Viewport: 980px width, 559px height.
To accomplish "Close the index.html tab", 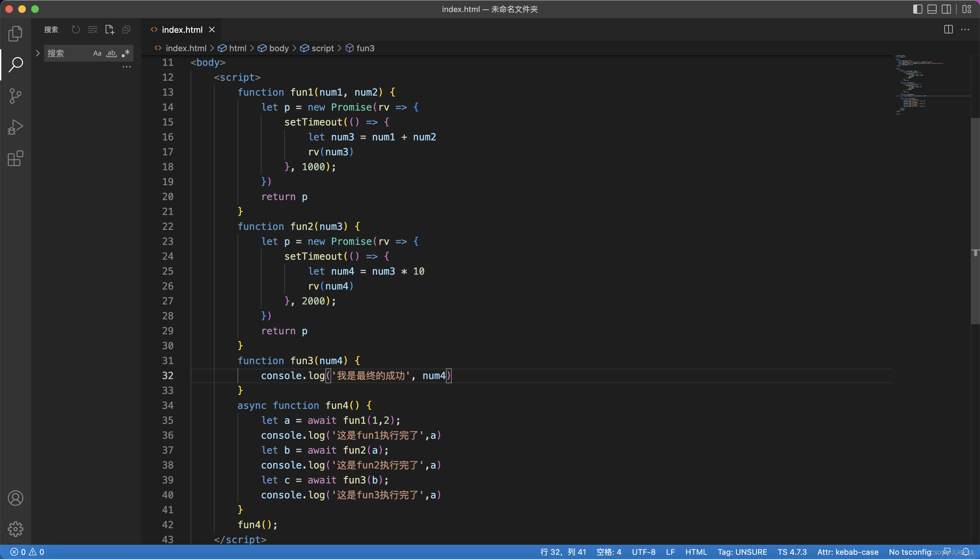I will point(212,30).
